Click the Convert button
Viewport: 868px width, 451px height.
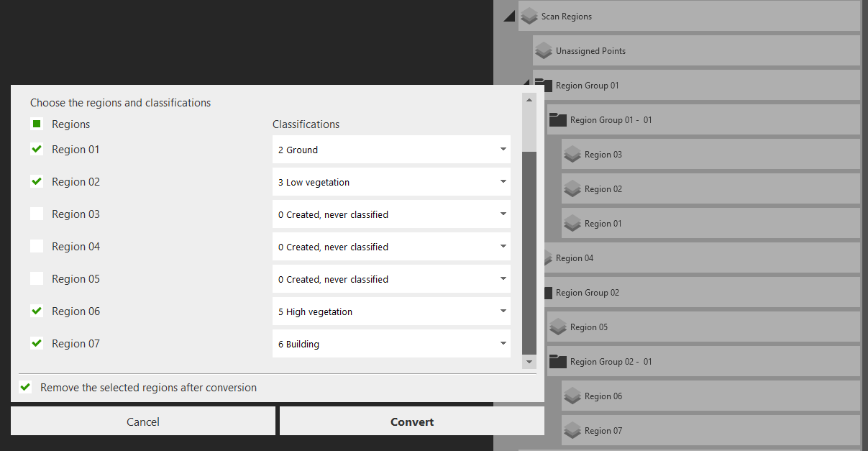[x=412, y=422]
